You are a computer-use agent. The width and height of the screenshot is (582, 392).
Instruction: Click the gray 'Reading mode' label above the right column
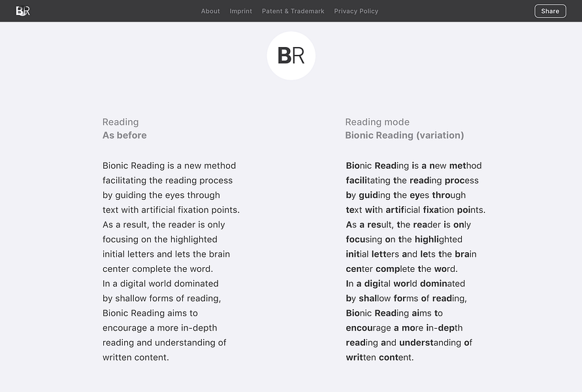[x=377, y=122]
